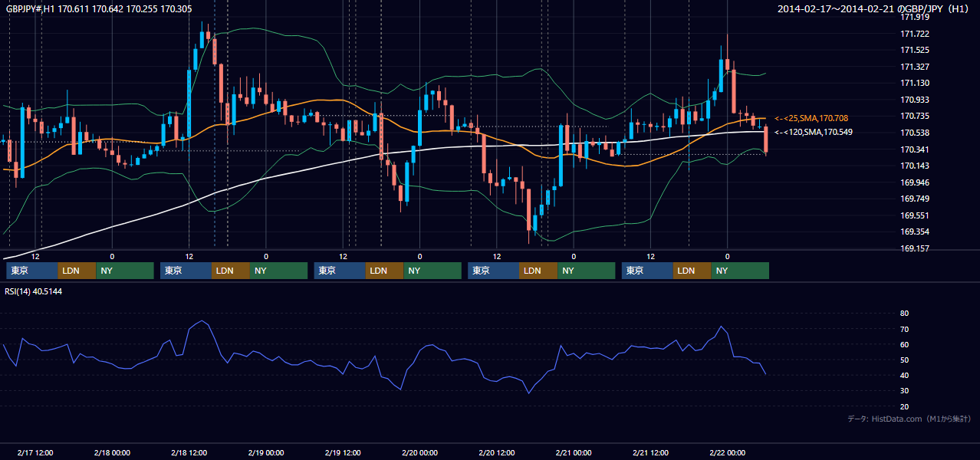Click the rightmost NY session box
Screen dimensions: 980x460
coord(740,271)
